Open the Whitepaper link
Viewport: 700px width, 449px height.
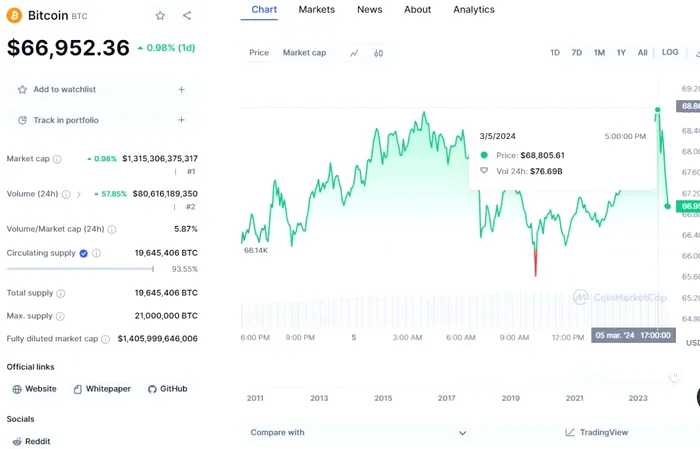pyautogui.click(x=102, y=389)
